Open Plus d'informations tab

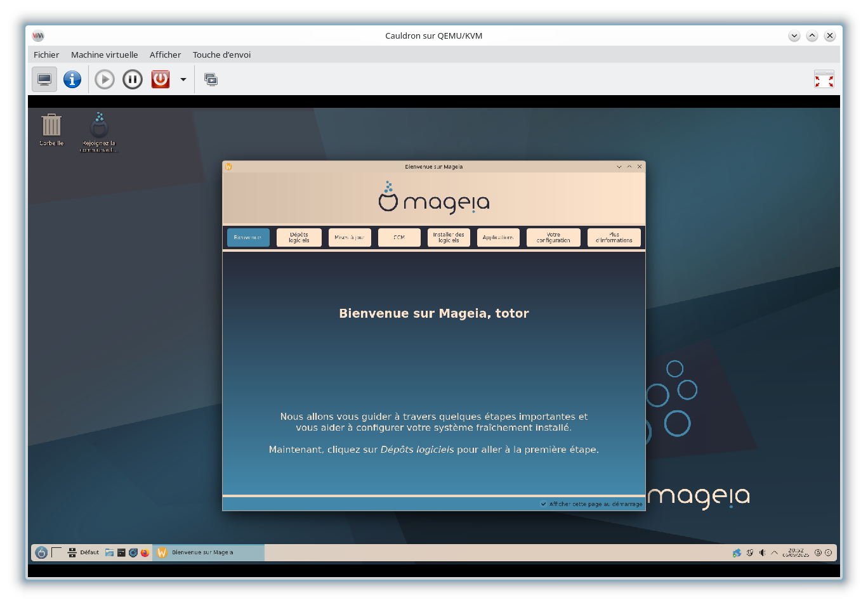pos(614,237)
